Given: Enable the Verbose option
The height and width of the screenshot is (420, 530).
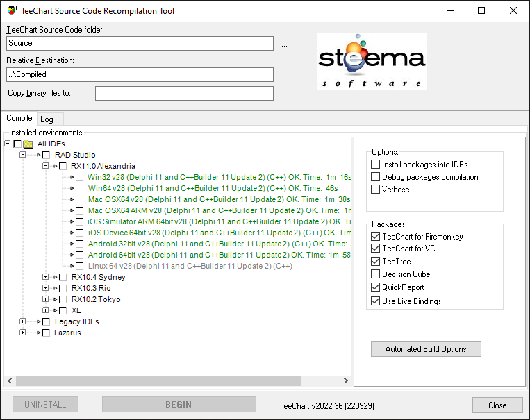Looking at the screenshot, I should click(x=375, y=190).
